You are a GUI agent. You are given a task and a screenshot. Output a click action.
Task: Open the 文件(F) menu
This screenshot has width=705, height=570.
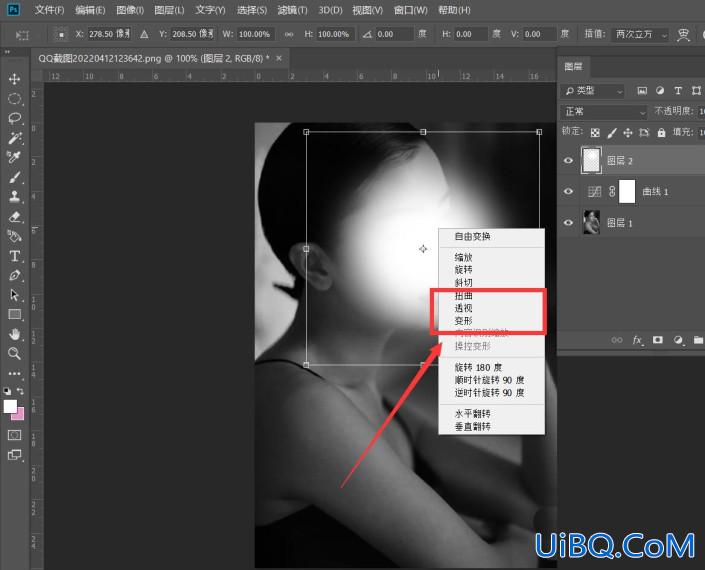[49, 10]
